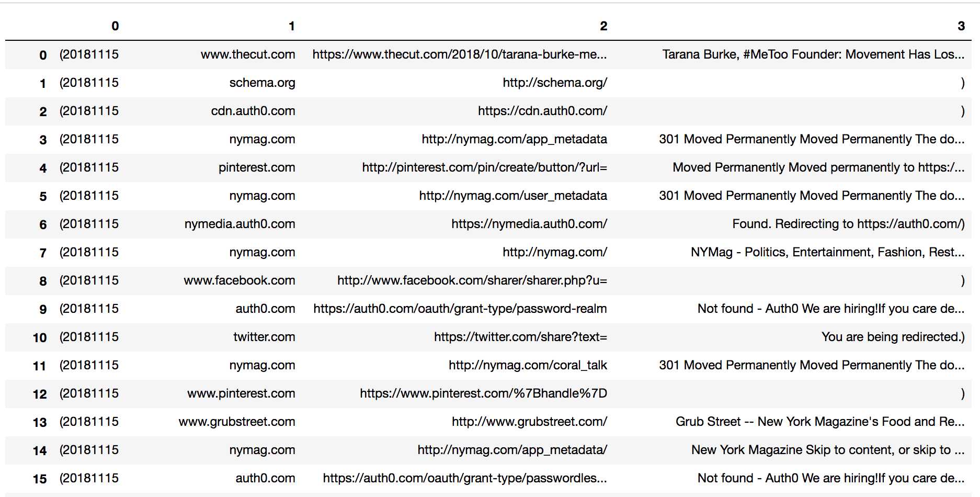Screen dimensions: 980x497
Task: Select row index 15
Action: click(40, 479)
